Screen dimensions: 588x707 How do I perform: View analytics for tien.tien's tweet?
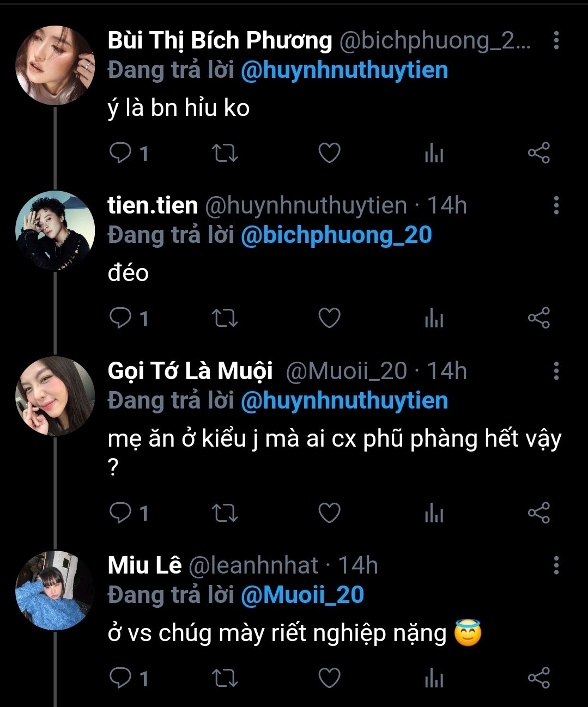[x=434, y=319]
